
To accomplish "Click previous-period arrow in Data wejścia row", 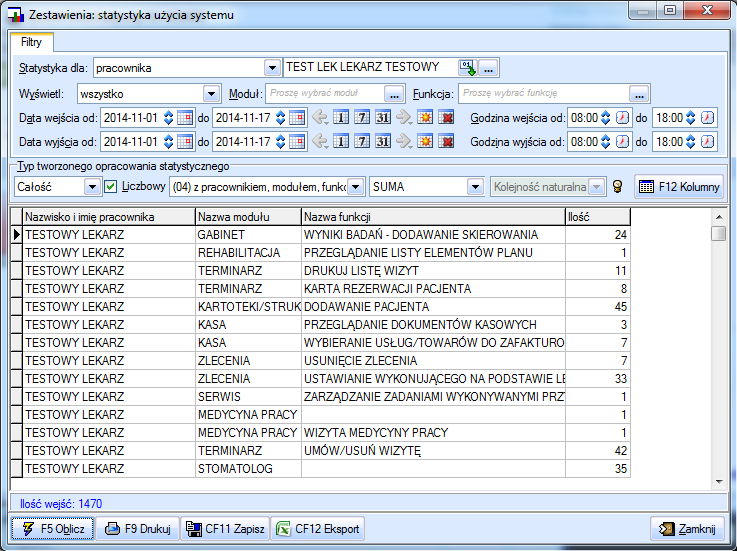I will tap(321, 117).
